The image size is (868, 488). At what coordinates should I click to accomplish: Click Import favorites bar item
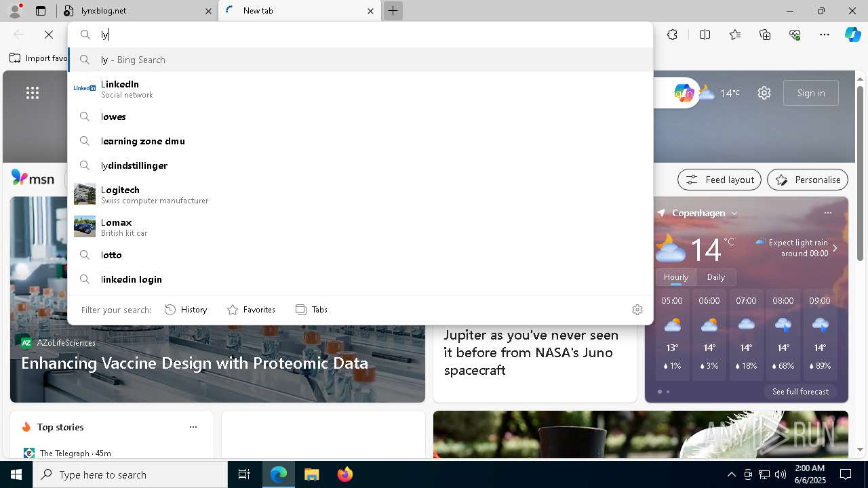(x=38, y=58)
